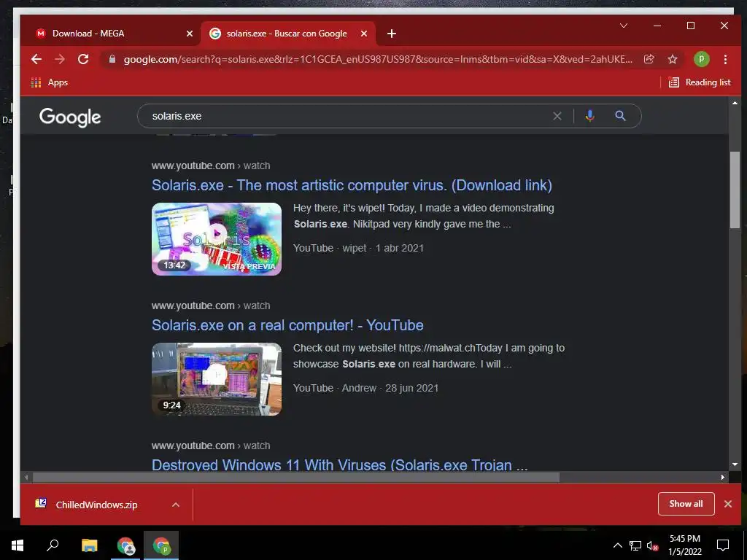The width and height of the screenshot is (747, 560).
Task: View site info via padlock icon
Action: [x=112, y=59]
